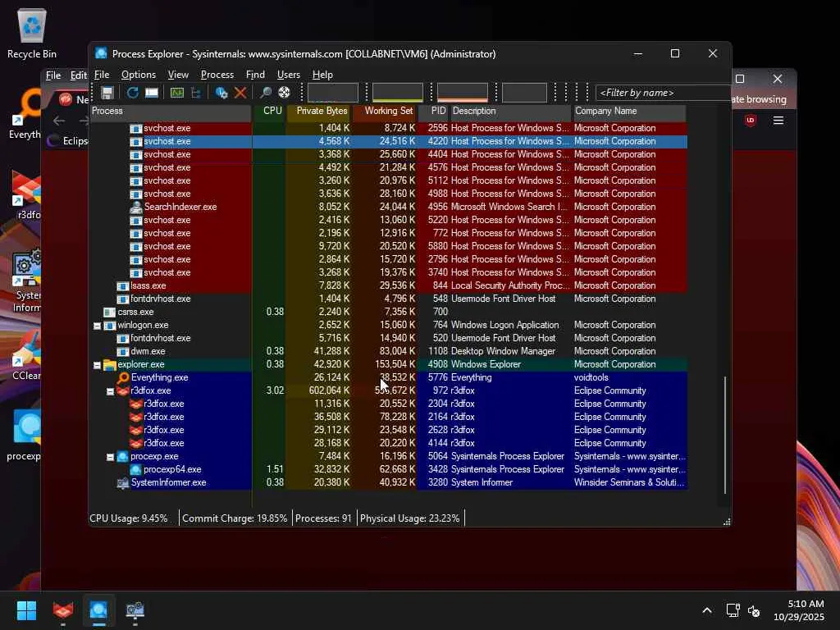Open the Windows Start button

[x=27, y=610]
